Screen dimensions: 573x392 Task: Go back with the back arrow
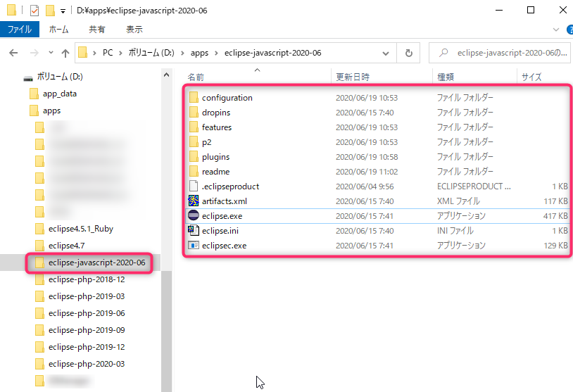point(13,53)
